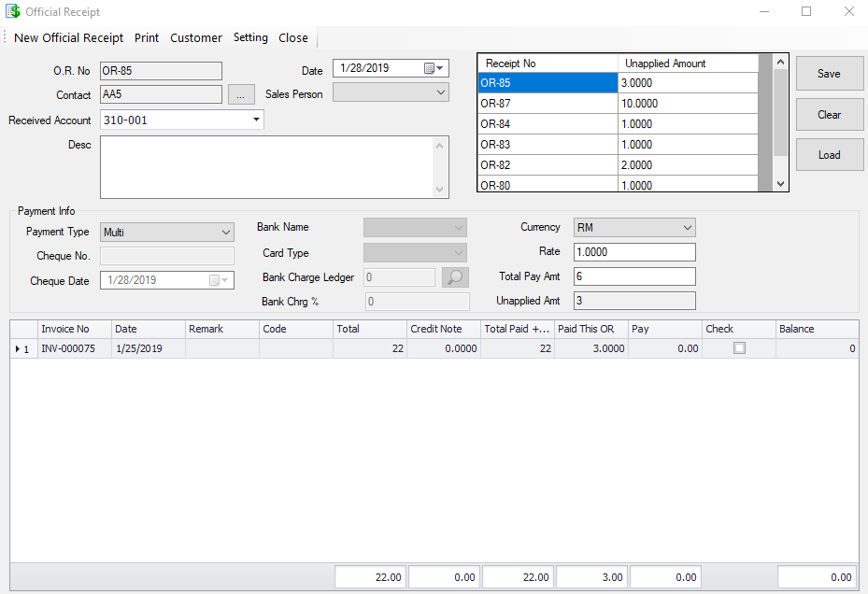This screenshot has width=868, height=594.
Task: Open the Setting menu
Action: [250, 37]
